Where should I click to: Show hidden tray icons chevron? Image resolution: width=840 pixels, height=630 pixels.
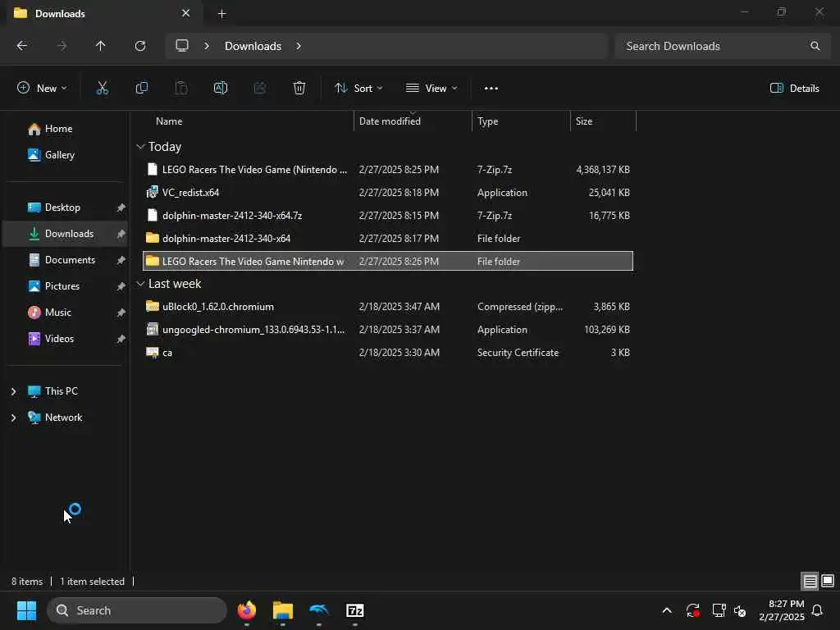(667, 610)
